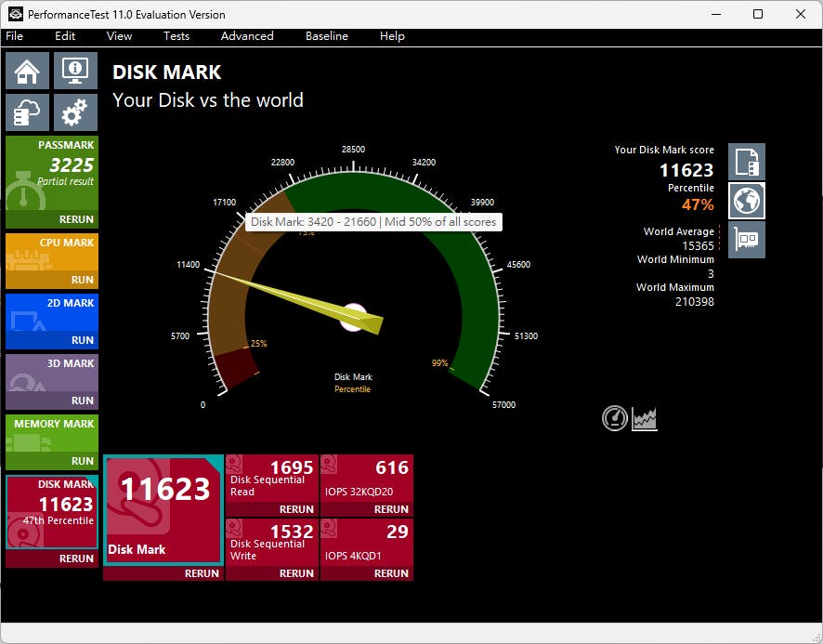
Task: Switch to the gauge speedometer view icon
Action: click(x=615, y=419)
